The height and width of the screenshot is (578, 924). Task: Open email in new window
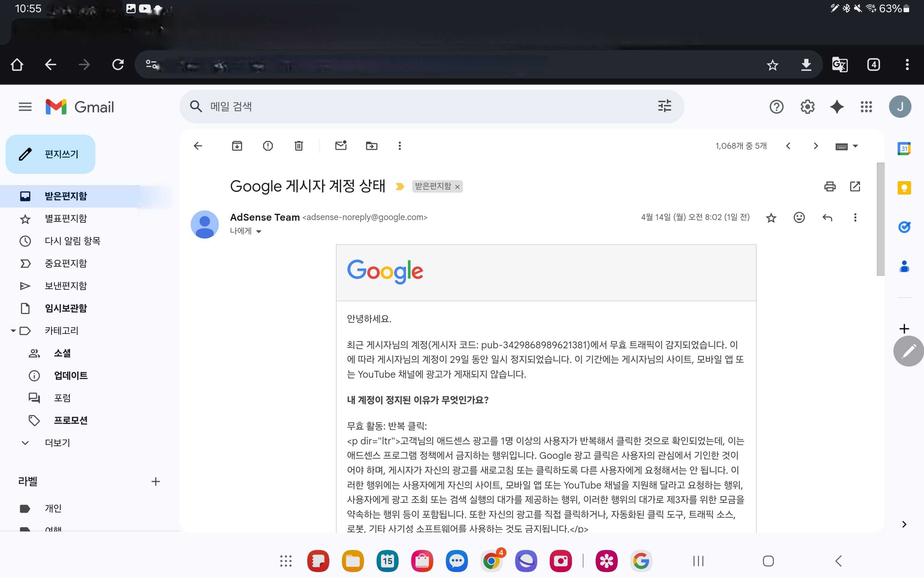tap(855, 186)
